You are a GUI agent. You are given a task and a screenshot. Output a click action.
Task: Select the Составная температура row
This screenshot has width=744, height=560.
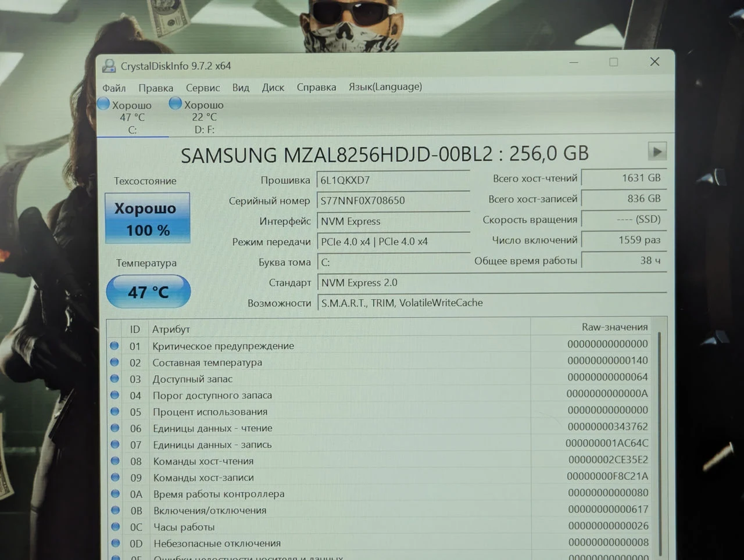coord(379,362)
